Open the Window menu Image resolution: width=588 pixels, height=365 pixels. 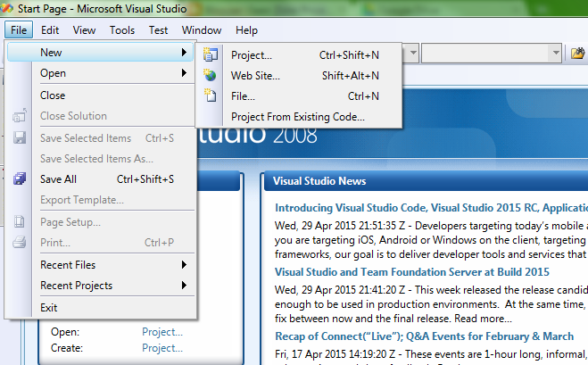(x=202, y=30)
